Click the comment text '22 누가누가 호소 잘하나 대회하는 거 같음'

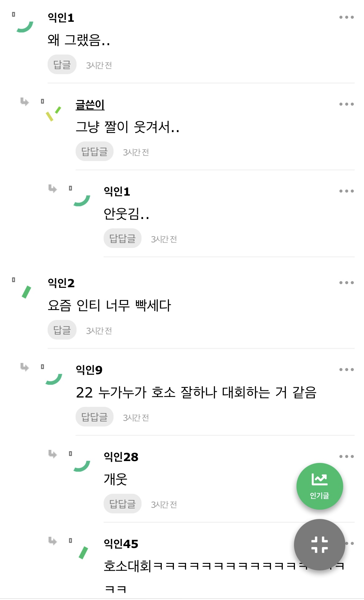click(196, 393)
